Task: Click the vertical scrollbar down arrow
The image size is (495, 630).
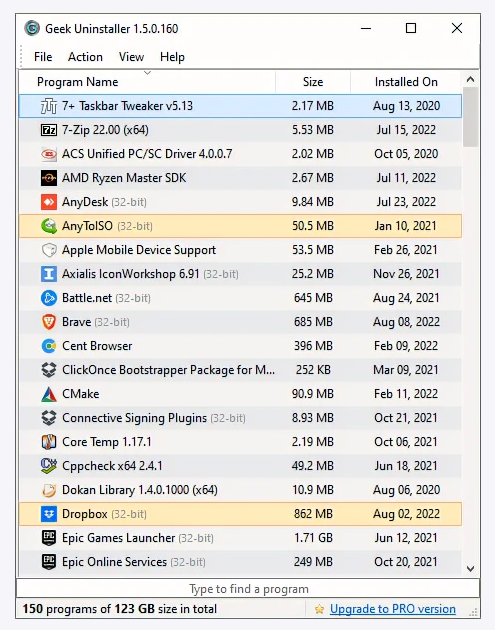Action: [x=470, y=569]
